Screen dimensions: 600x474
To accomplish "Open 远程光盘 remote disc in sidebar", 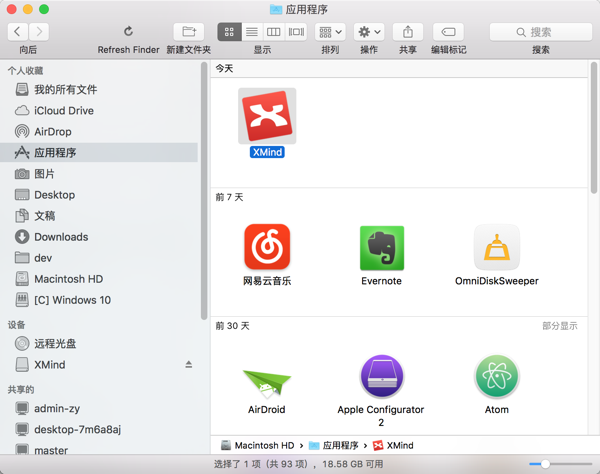I will pyautogui.click(x=99, y=344).
